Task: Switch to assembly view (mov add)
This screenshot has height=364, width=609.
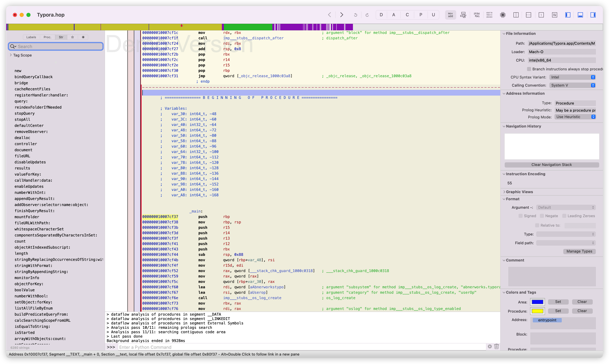Action: point(450,15)
